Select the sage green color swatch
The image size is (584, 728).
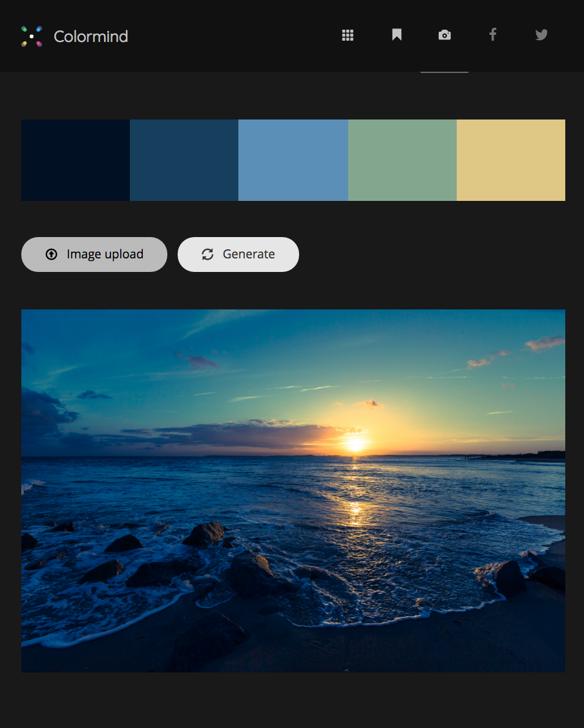coord(402,160)
